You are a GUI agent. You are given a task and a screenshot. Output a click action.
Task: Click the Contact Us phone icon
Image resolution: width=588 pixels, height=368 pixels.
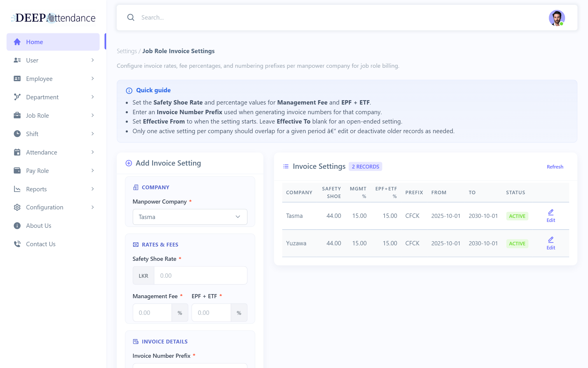pyautogui.click(x=17, y=244)
